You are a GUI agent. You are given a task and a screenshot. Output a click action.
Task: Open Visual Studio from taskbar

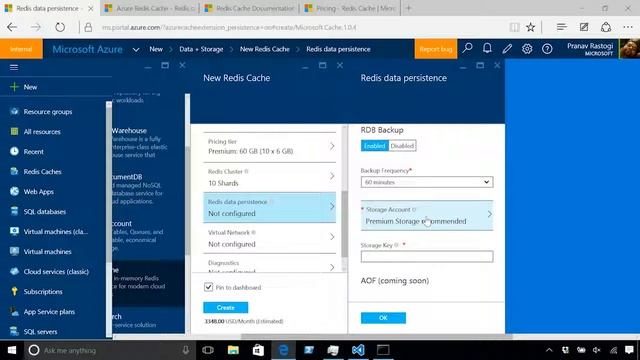[358, 350]
